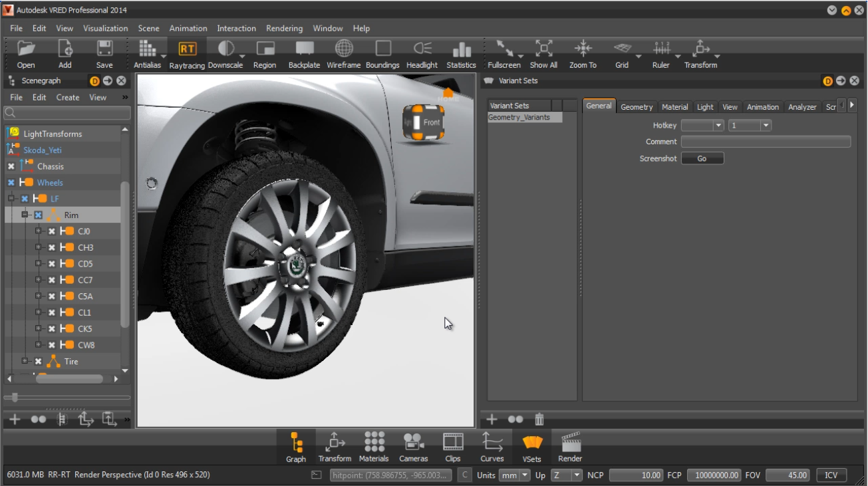Toggle the Rim node checkbox

tap(39, 215)
